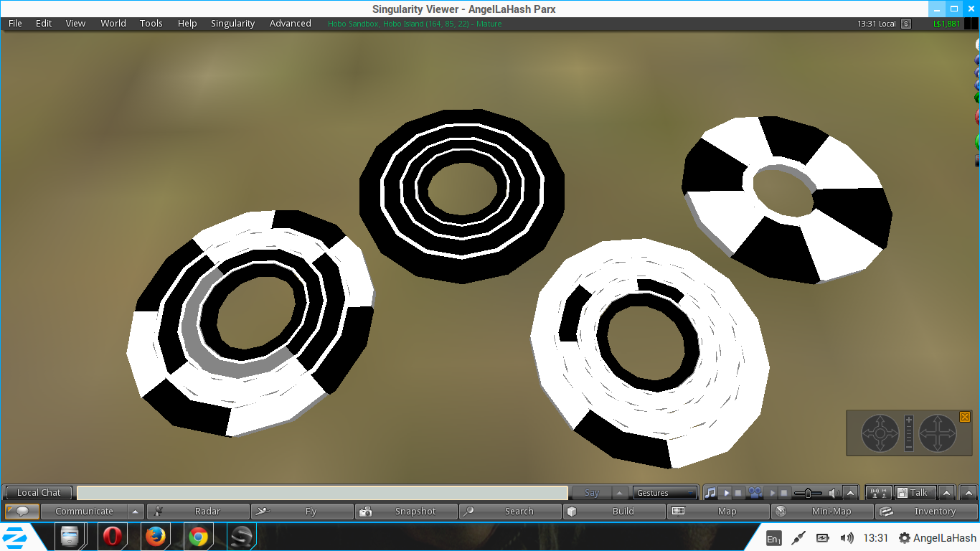Open the Radar panel

point(198,512)
